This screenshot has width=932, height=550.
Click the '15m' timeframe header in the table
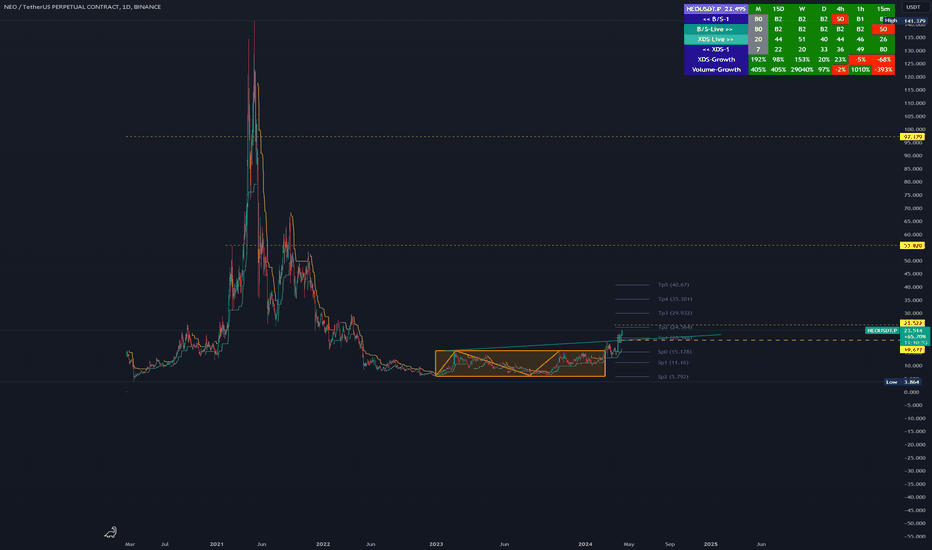pos(883,9)
